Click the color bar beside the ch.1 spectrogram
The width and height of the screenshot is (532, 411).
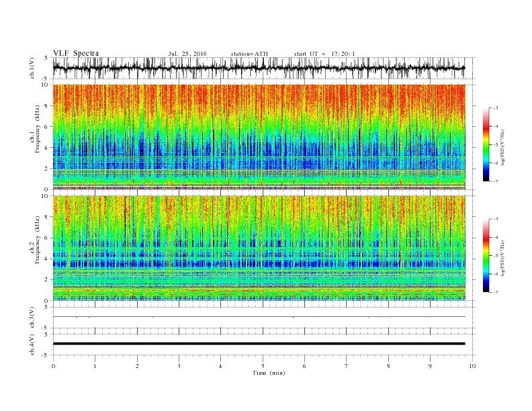486,144
